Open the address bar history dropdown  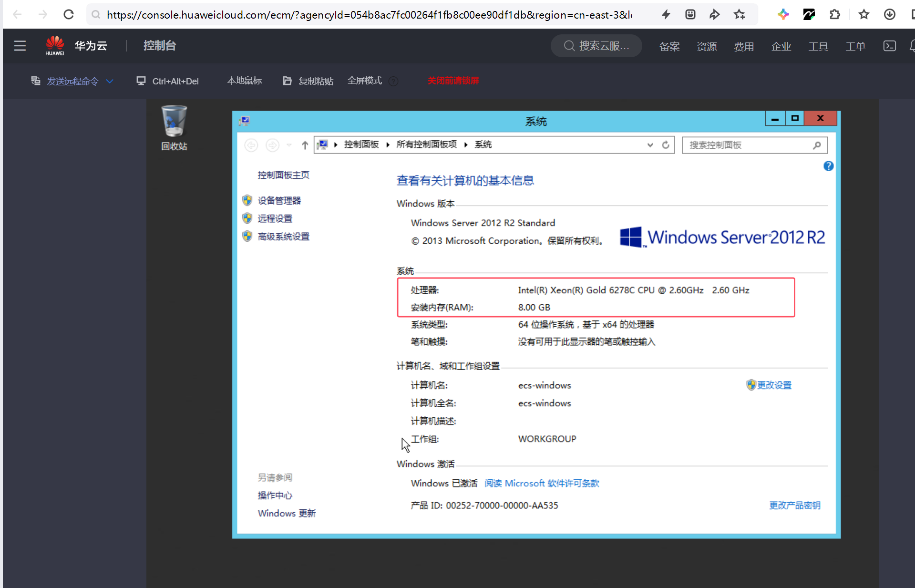(x=650, y=145)
